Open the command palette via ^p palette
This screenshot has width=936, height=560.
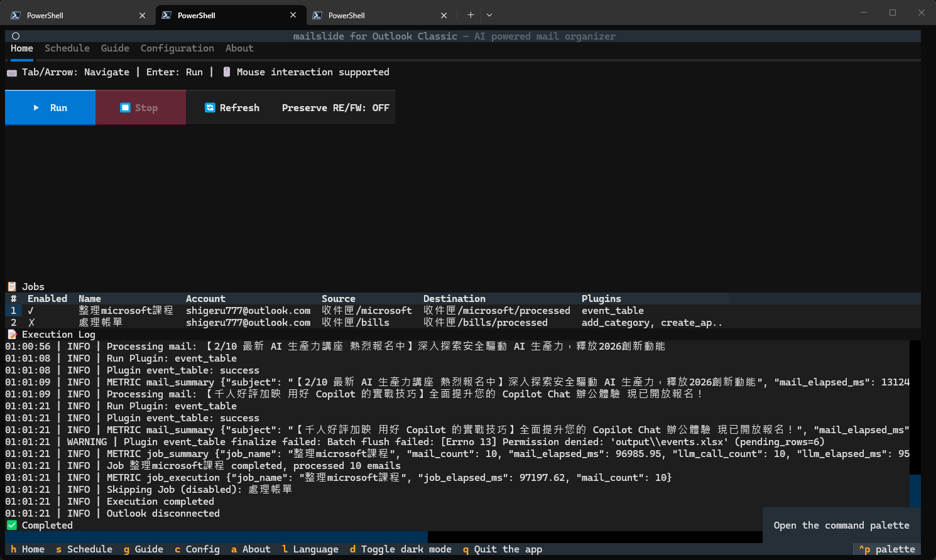(886, 549)
